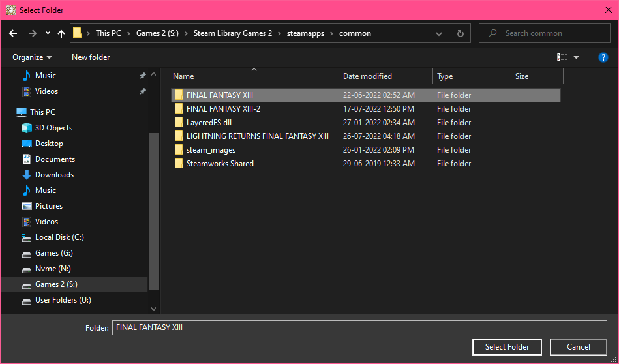Open the address bar history dropdown
The width and height of the screenshot is (619, 364).
click(438, 34)
